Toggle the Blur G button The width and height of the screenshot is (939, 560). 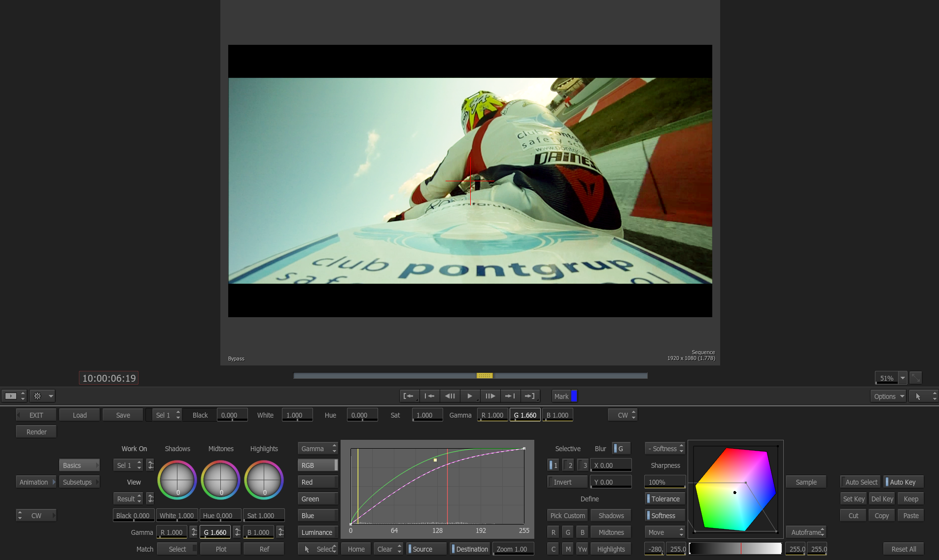pos(621,449)
